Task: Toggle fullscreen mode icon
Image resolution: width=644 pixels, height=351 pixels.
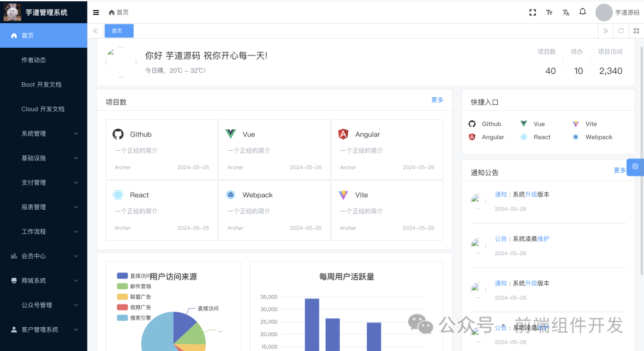Action: tap(532, 13)
